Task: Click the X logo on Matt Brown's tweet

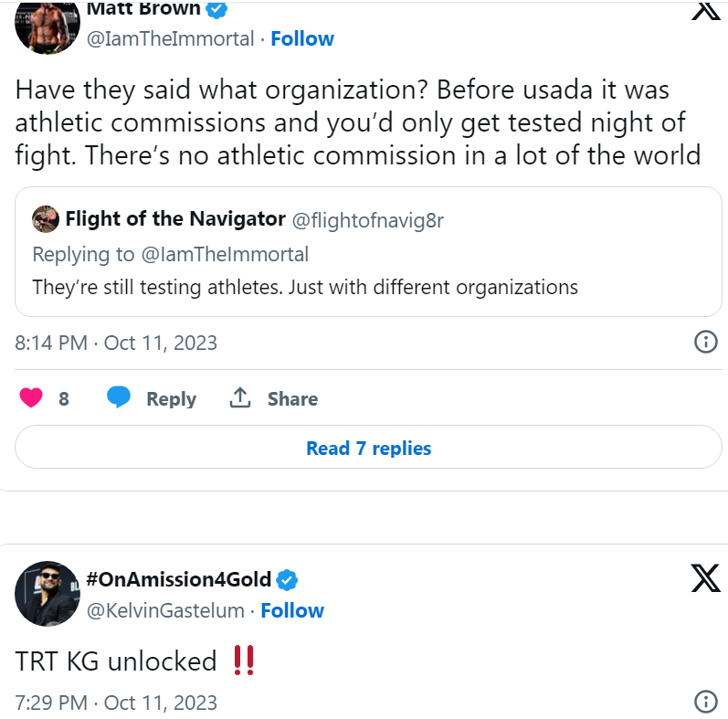Action: point(705,9)
